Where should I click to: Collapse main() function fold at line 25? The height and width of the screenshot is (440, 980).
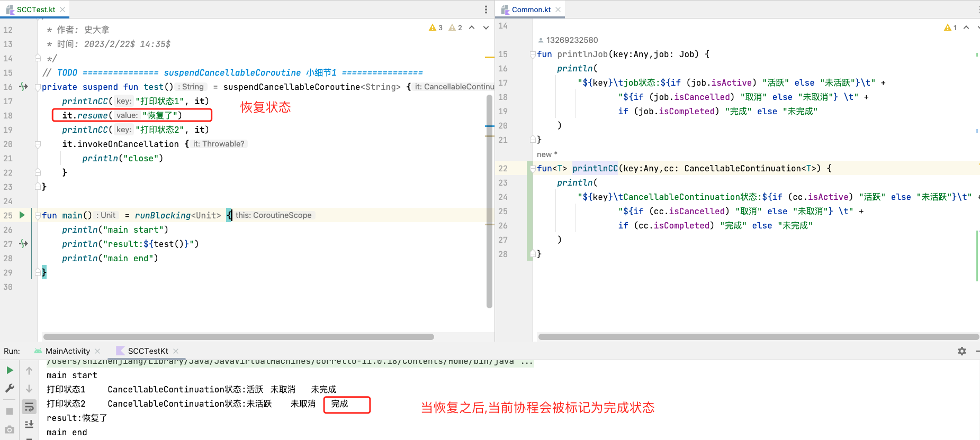38,215
